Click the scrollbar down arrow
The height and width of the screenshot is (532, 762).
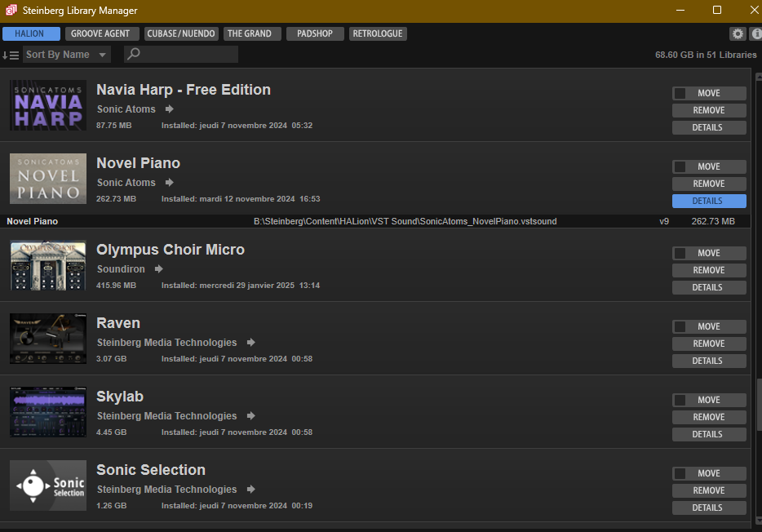pyautogui.click(x=759, y=521)
